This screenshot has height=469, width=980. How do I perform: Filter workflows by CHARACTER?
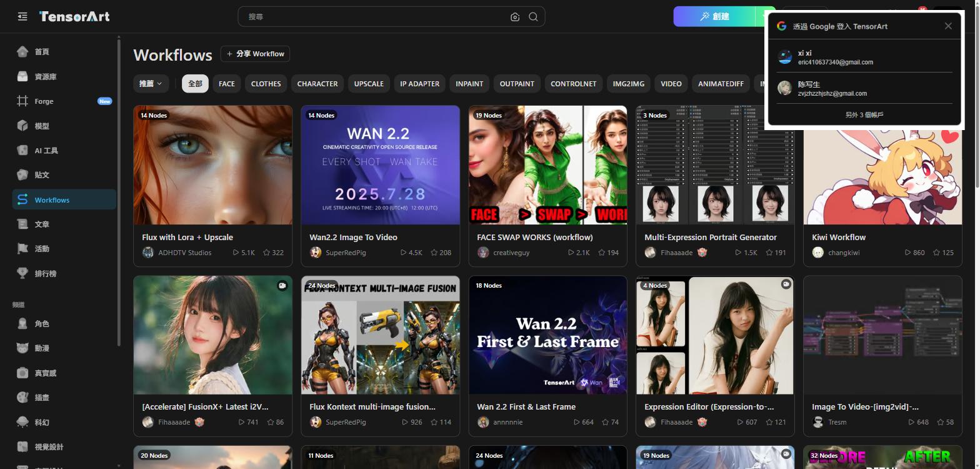tap(317, 83)
